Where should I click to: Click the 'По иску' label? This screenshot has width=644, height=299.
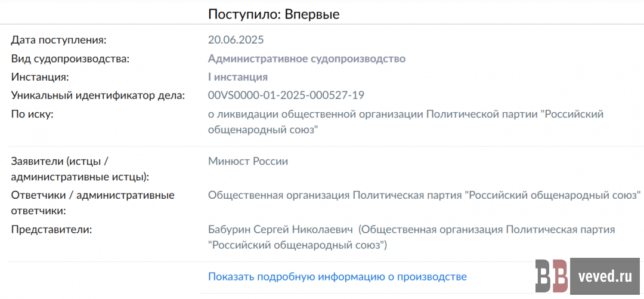(x=33, y=113)
